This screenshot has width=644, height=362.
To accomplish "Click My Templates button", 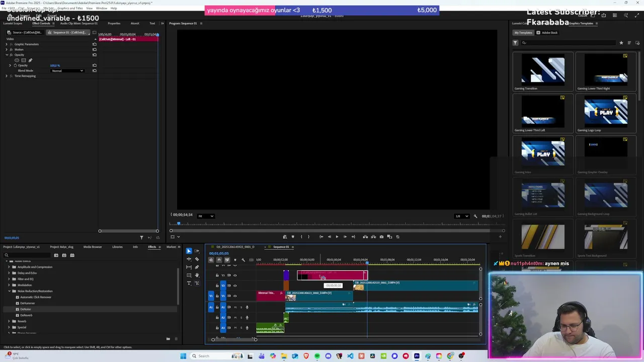I will (523, 33).
